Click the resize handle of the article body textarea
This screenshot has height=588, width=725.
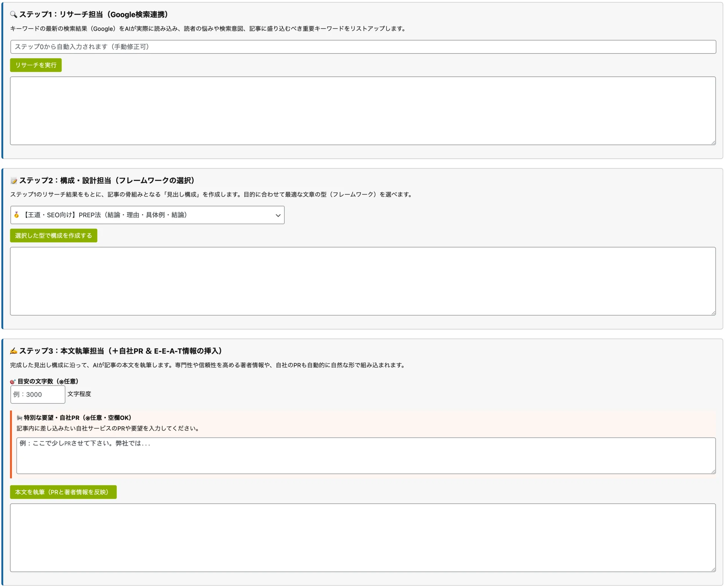(713, 569)
